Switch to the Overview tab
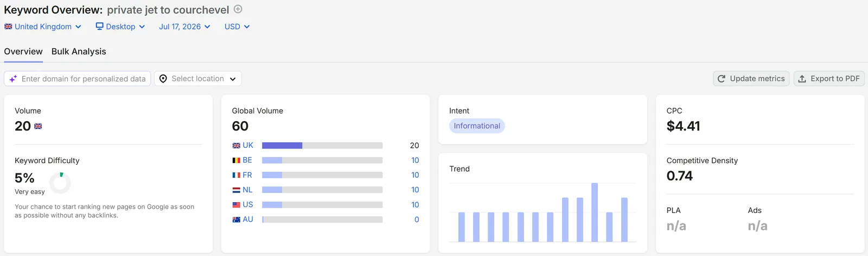868x256 pixels. coord(23,52)
